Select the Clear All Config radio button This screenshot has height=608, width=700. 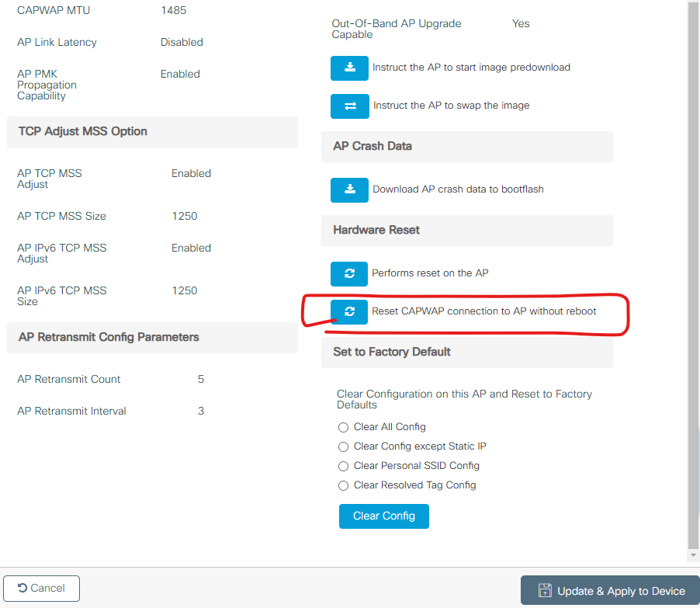pyautogui.click(x=343, y=428)
